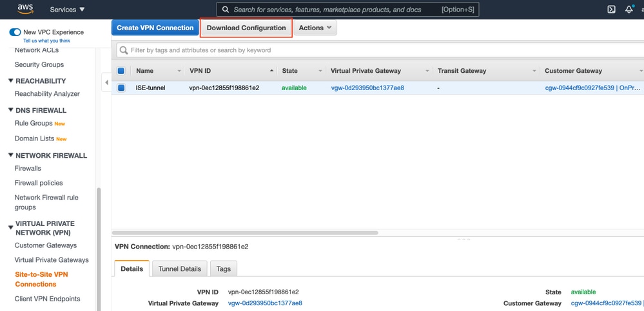Uncheck the ISE-tunnel row checkbox
Viewport: 644px width, 311px height.
pyautogui.click(x=121, y=88)
